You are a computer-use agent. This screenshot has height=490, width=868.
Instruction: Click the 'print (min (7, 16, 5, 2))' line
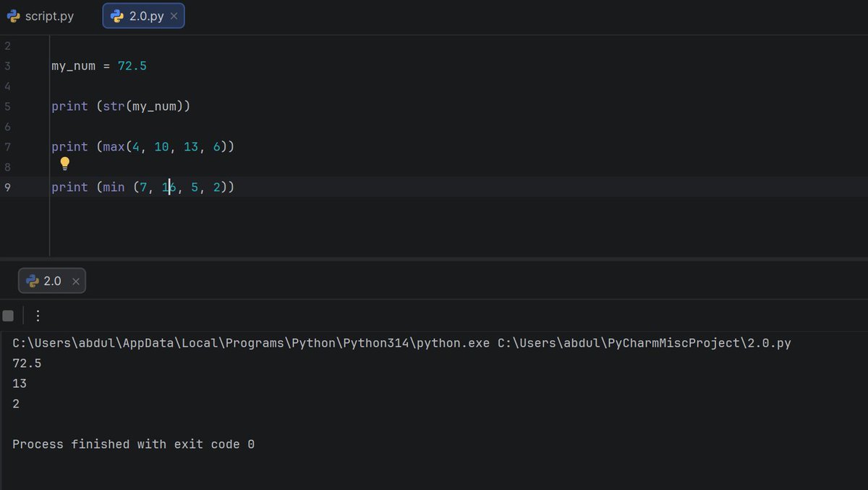142,187
